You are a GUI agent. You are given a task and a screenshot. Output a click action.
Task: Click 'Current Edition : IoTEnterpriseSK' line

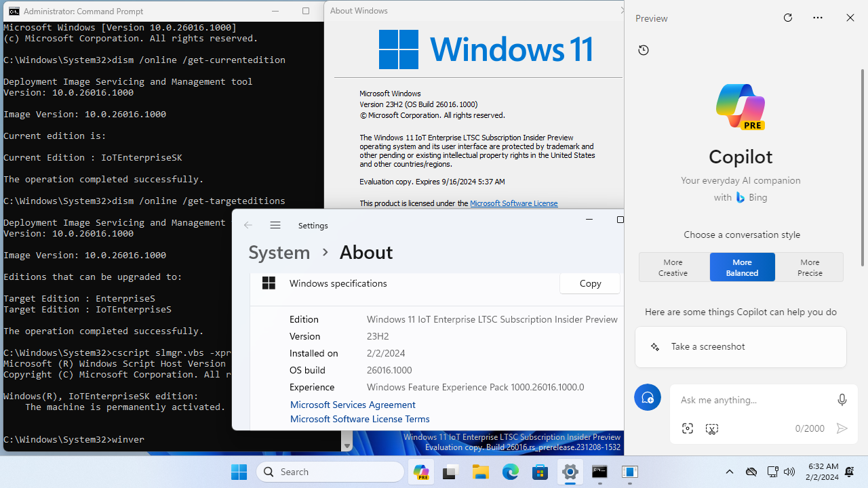93,157
